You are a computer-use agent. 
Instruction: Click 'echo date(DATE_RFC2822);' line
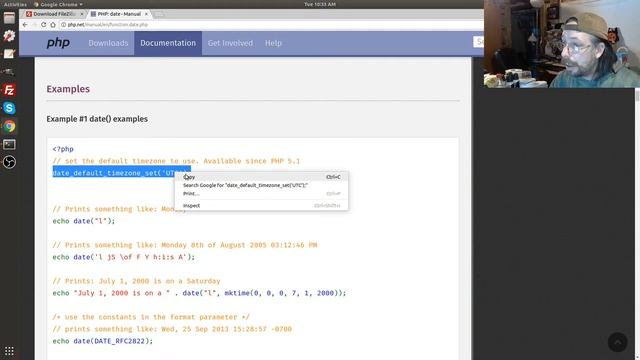pyautogui.click(x=102, y=341)
